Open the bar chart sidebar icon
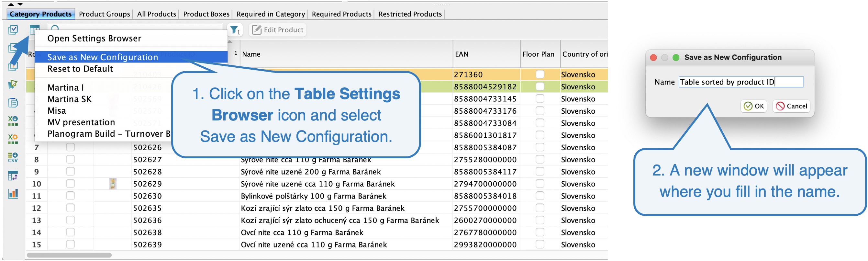 click(13, 194)
